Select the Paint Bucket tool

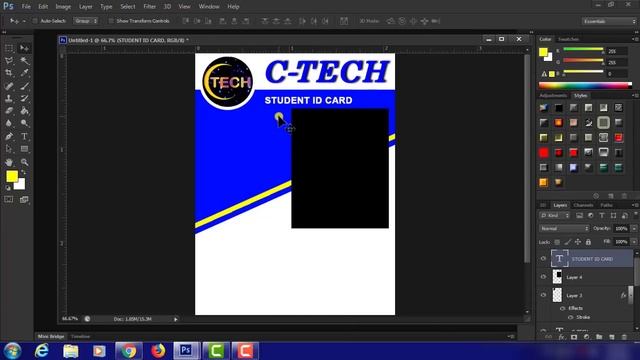pyautogui.click(x=24, y=111)
